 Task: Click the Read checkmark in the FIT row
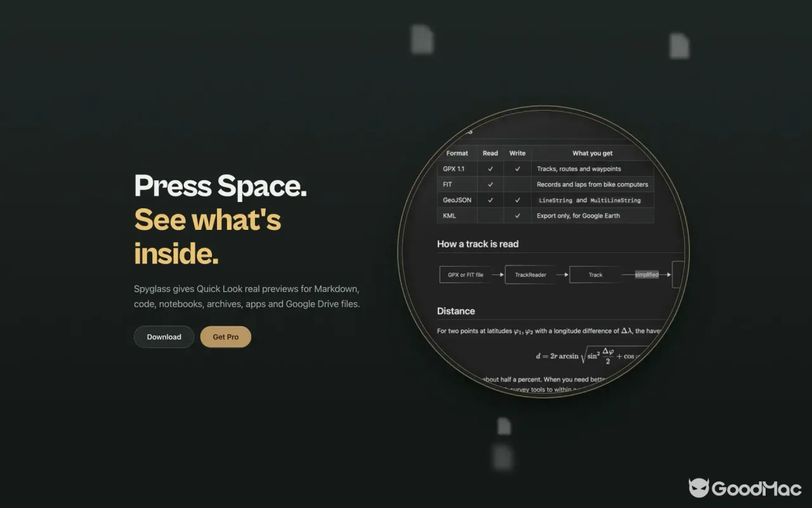pyautogui.click(x=490, y=185)
